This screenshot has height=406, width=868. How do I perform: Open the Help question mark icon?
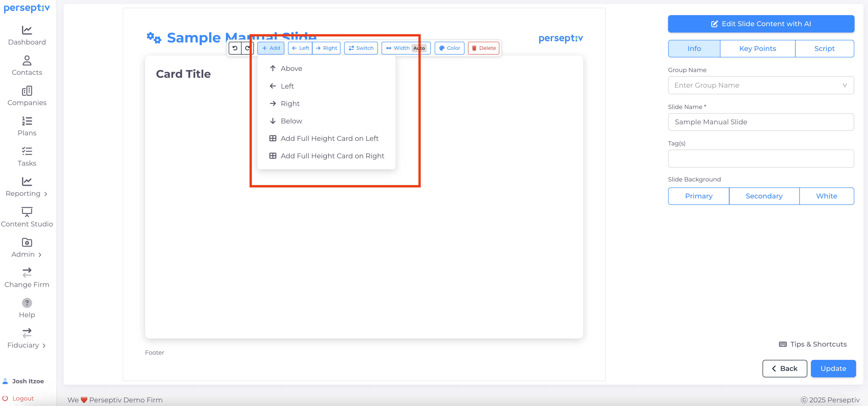point(27,303)
